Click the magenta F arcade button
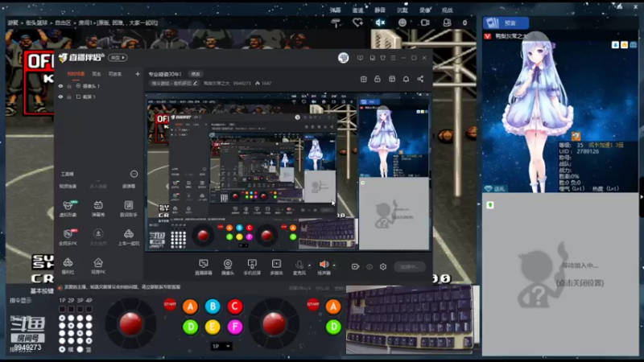This screenshot has height=362, width=644. tap(235, 327)
